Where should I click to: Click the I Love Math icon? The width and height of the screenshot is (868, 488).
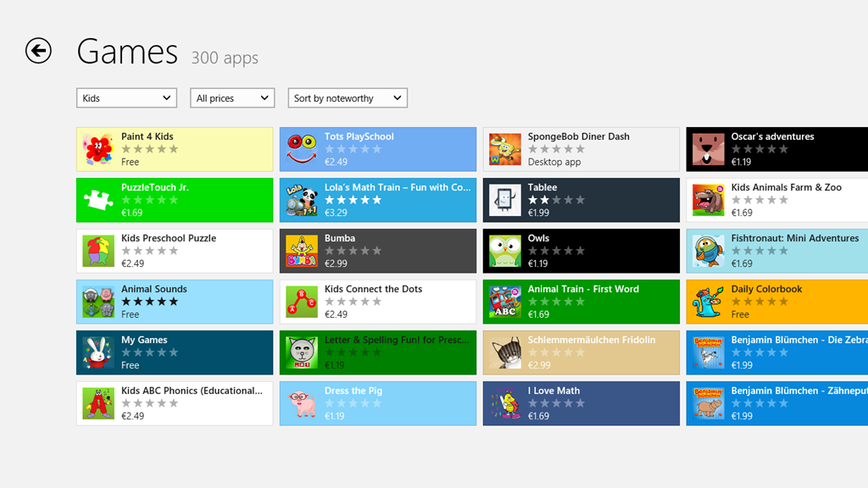(x=505, y=404)
